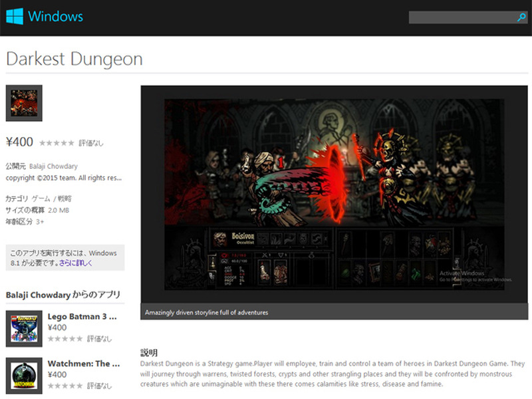
Task: Select the ゲーム category link
Action: pyautogui.click(x=41, y=198)
